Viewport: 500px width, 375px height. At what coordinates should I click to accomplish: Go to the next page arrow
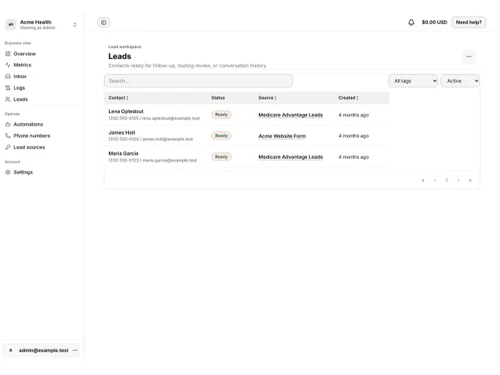[x=458, y=180]
